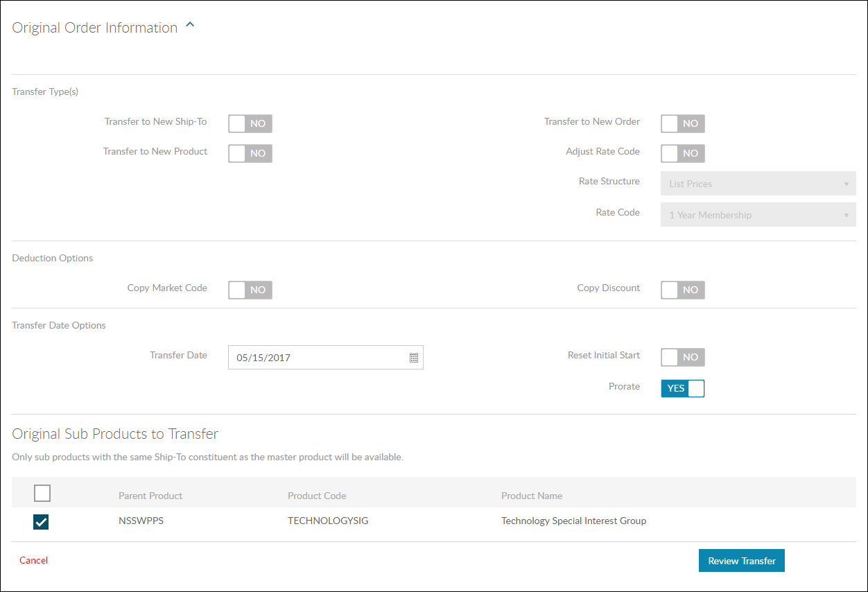Click the Original Order Information heading
Viewport: 868px width, 592px height.
pos(95,28)
